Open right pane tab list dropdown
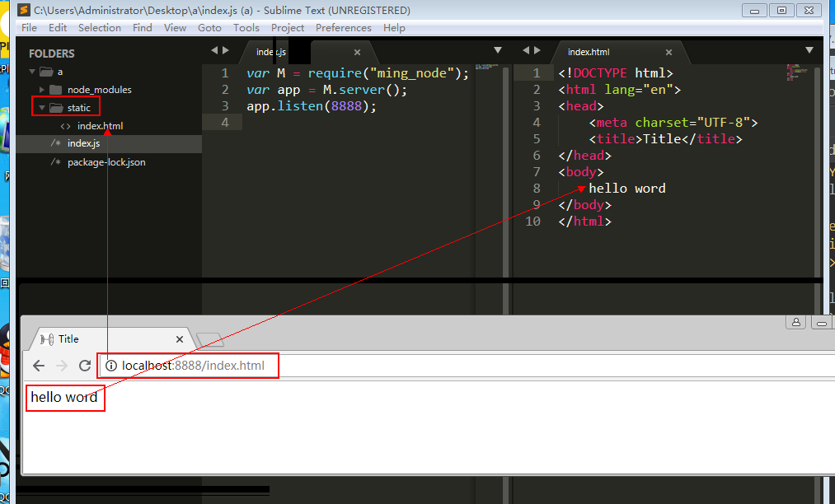 pyautogui.click(x=809, y=50)
